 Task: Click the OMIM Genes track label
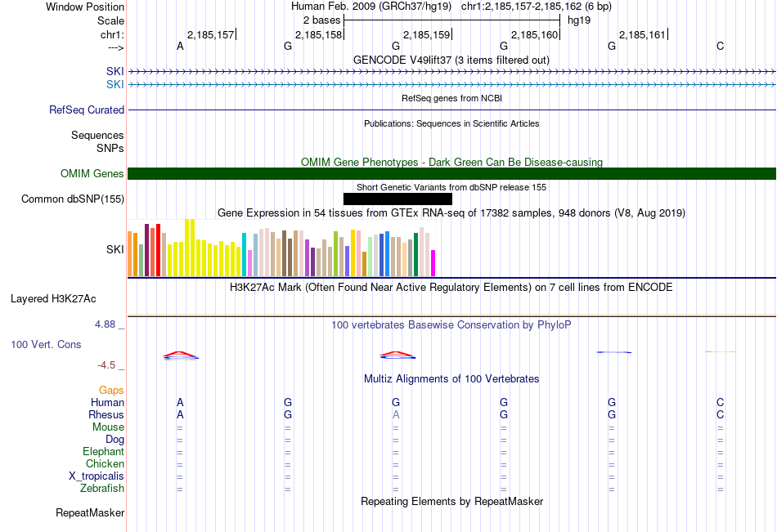click(x=92, y=173)
